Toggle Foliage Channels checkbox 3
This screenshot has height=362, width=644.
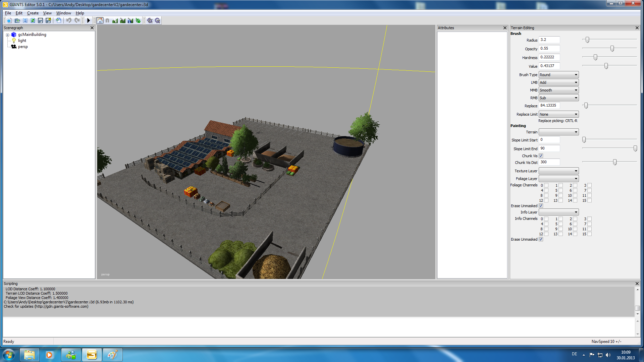[x=589, y=185]
